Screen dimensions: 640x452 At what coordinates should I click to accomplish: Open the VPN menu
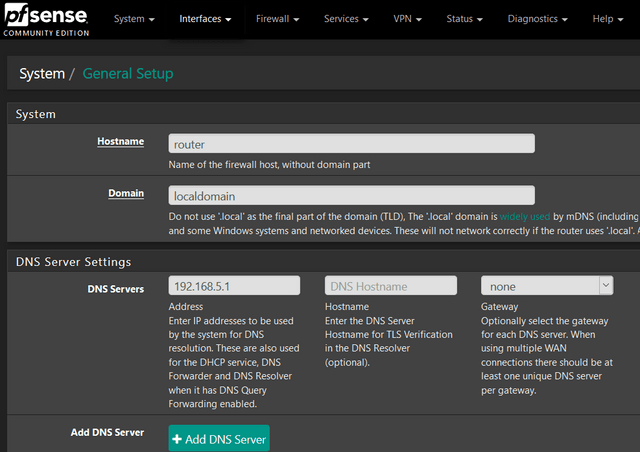tap(407, 19)
